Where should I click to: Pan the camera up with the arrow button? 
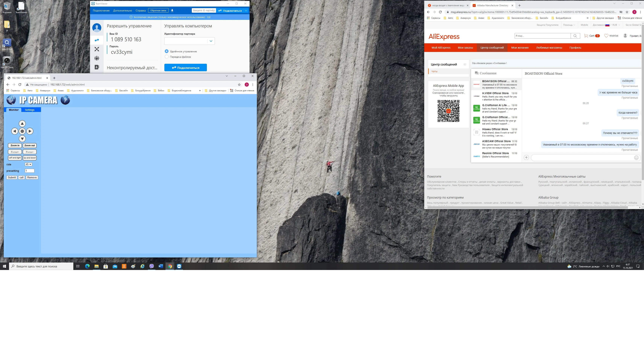22,123
